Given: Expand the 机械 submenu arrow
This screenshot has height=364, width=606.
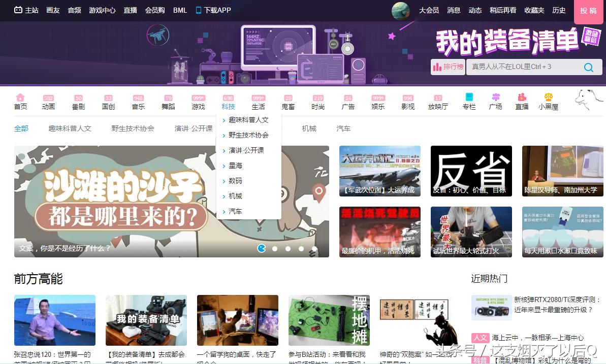Looking at the screenshot, I should pos(225,196).
